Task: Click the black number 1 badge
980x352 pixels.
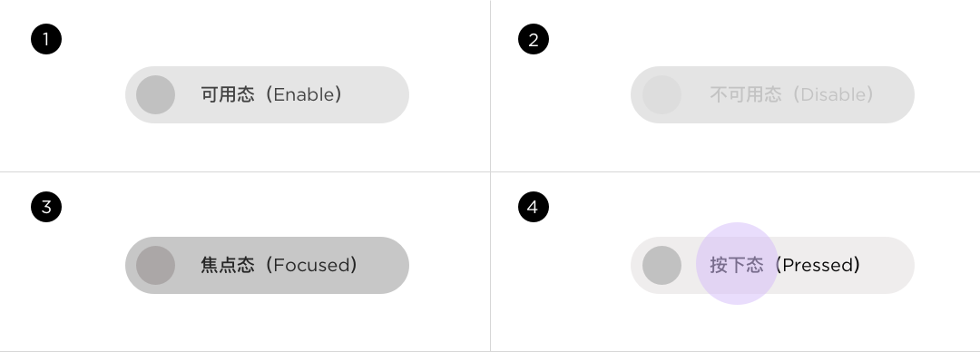Action: click(x=46, y=39)
